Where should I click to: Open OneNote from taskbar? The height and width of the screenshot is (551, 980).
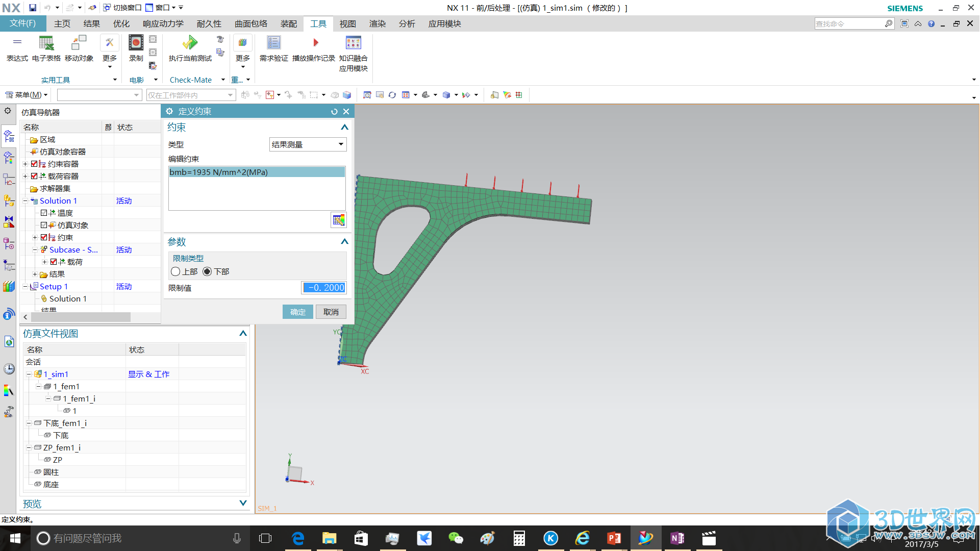[x=677, y=538]
